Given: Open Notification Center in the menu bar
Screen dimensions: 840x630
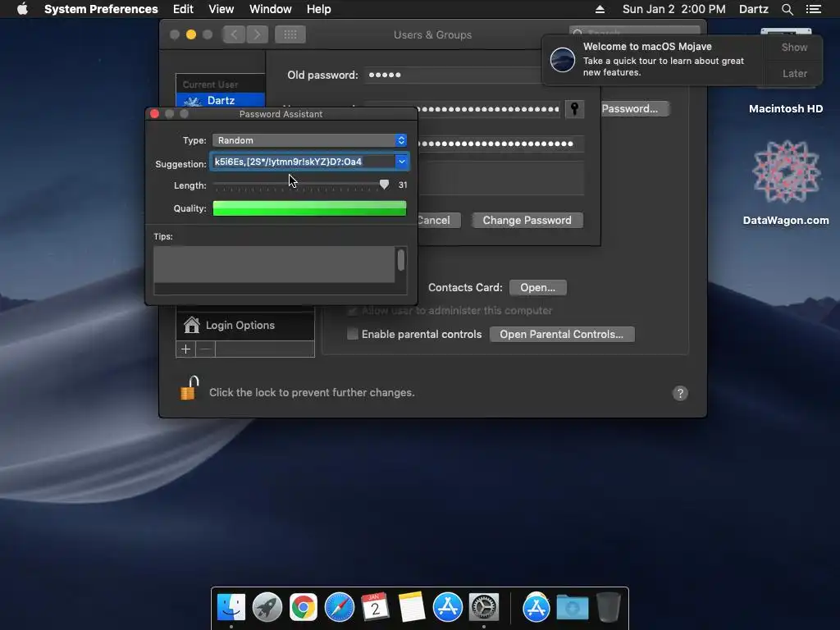Looking at the screenshot, I should [x=813, y=9].
